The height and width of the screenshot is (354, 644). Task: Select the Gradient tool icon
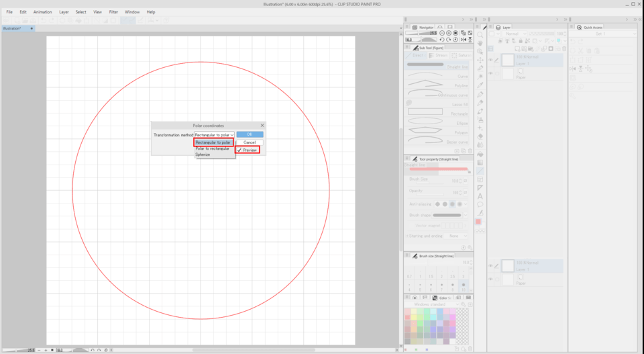[x=480, y=162]
